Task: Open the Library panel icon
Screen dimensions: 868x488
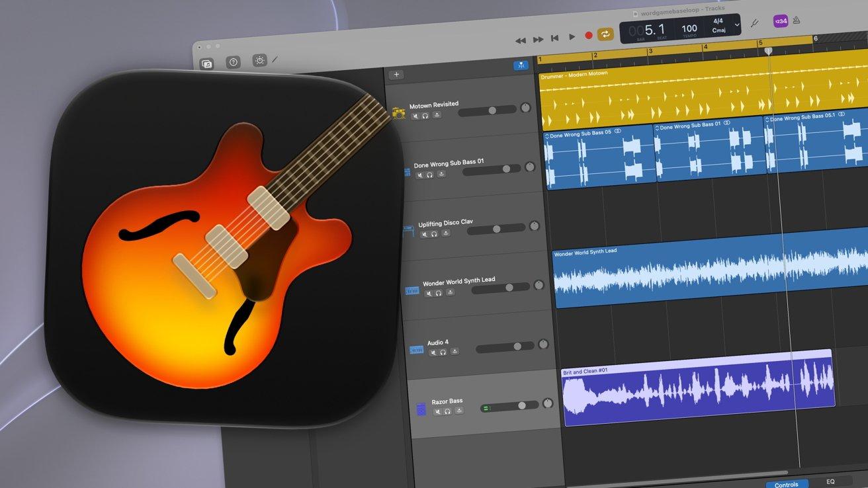Action: pos(206,64)
